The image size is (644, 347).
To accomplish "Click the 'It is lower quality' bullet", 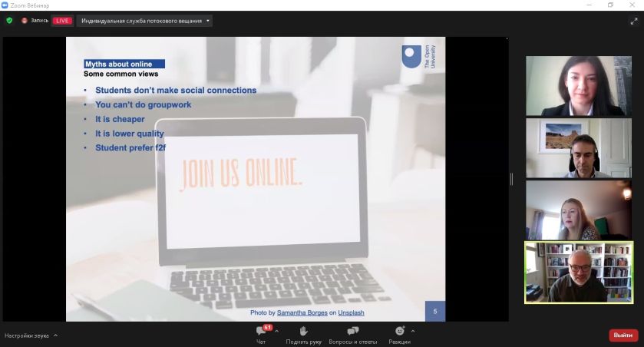I will [130, 134].
